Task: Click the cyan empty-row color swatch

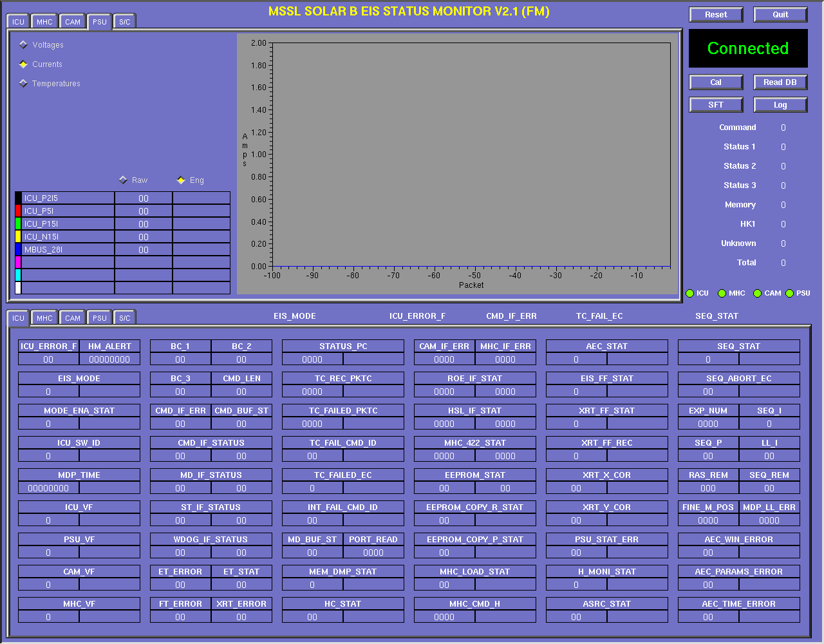Action: (x=18, y=276)
